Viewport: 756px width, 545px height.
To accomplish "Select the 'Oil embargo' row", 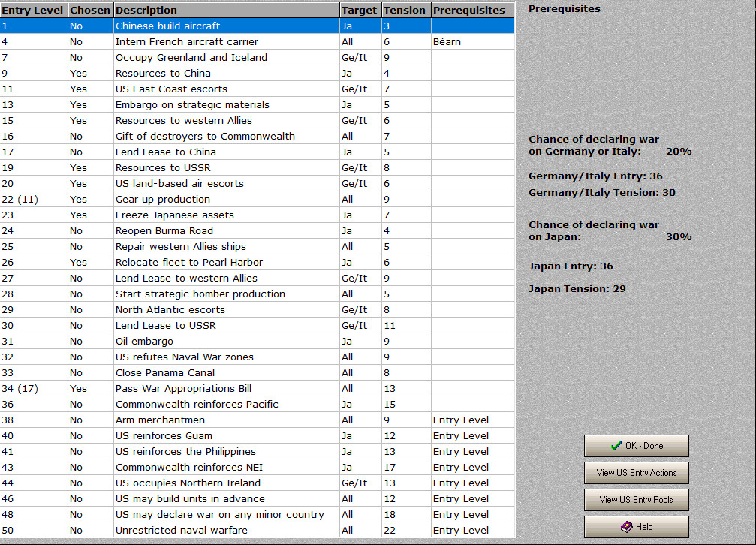I will (x=257, y=341).
